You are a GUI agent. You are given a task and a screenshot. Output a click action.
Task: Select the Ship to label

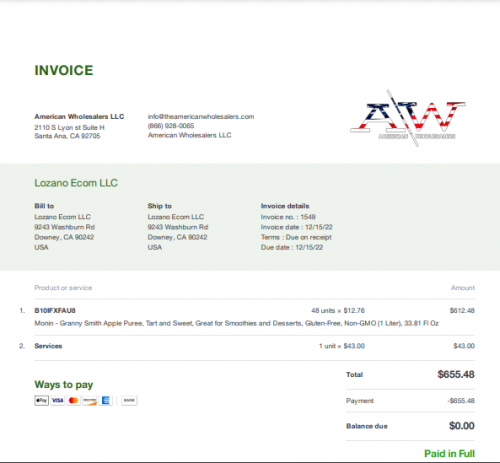tap(160, 206)
